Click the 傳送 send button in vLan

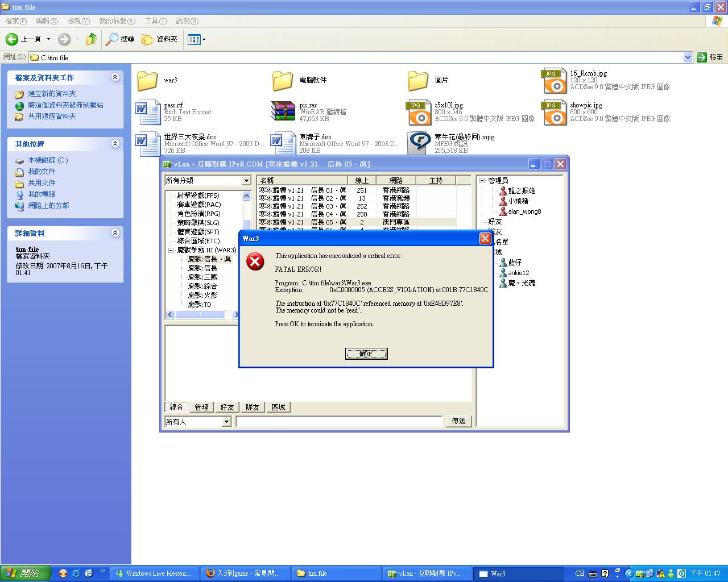pyautogui.click(x=458, y=421)
